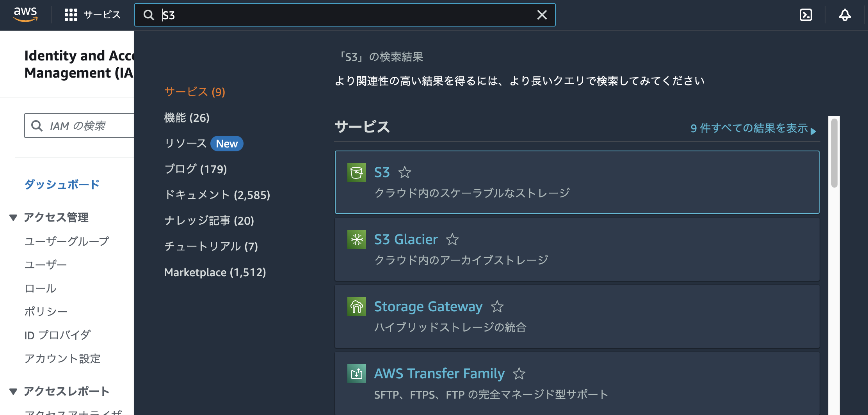Select the ブログ (179) category
This screenshot has width=868, height=415.
click(196, 169)
